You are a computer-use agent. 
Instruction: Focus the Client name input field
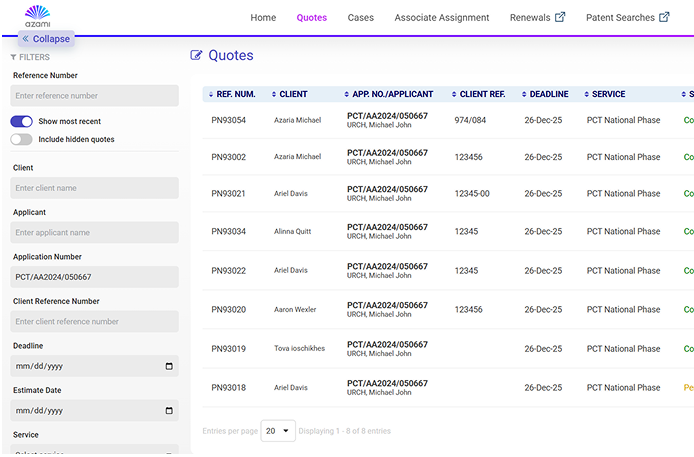tap(95, 188)
